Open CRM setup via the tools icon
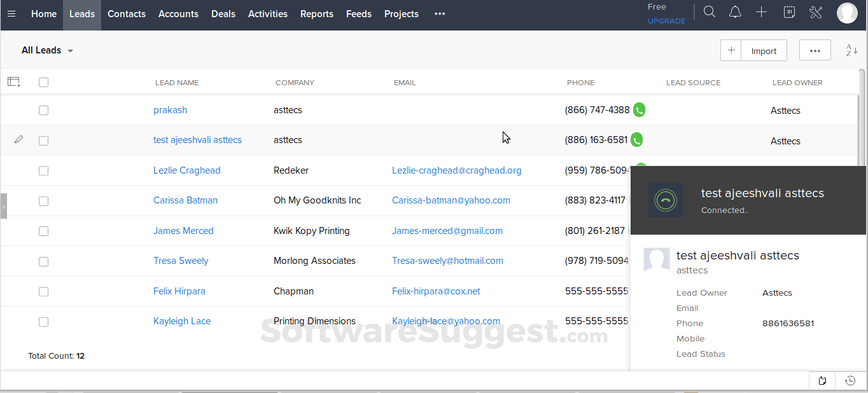This screenshot has width=868, height=393. [816, 11]
